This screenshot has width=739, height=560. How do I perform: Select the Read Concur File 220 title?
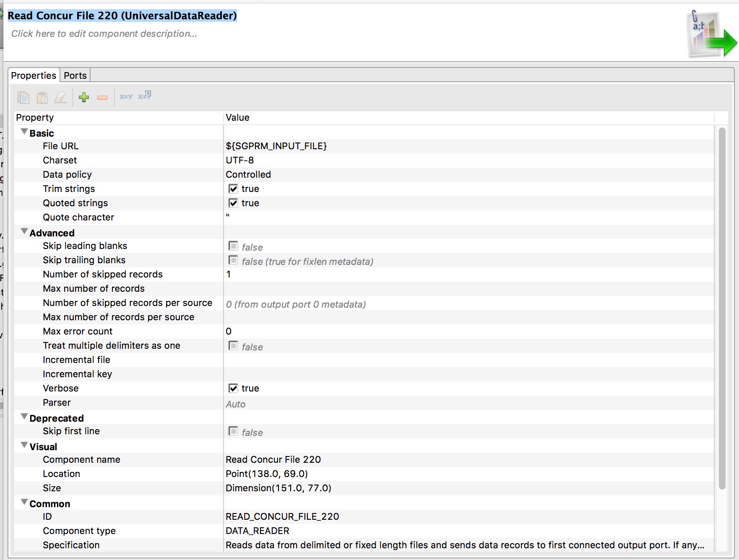(x=122, y=16)
